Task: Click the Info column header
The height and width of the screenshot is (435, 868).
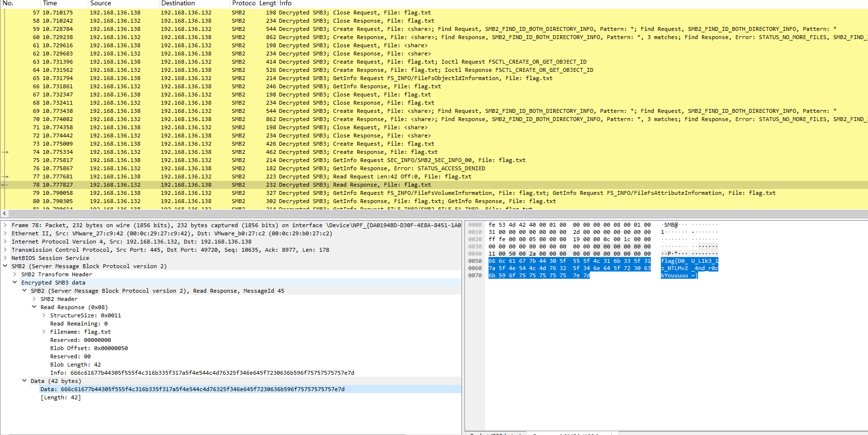Action: [x=285, y=3]
